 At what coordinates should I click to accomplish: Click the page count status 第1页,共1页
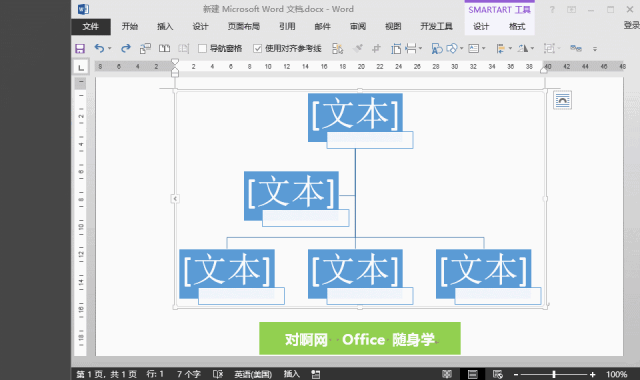coord(107,374)
